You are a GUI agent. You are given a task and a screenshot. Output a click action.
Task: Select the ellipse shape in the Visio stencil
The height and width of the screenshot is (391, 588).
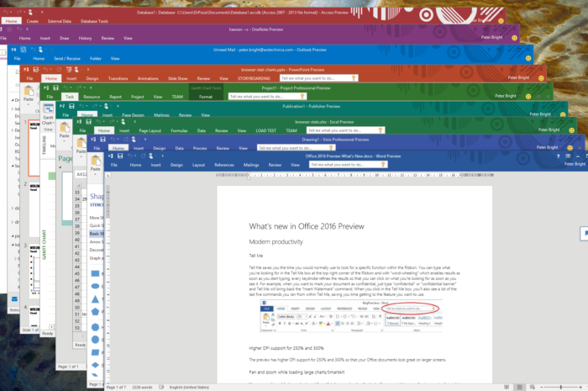pyautogui.click(x=95, y=286)
